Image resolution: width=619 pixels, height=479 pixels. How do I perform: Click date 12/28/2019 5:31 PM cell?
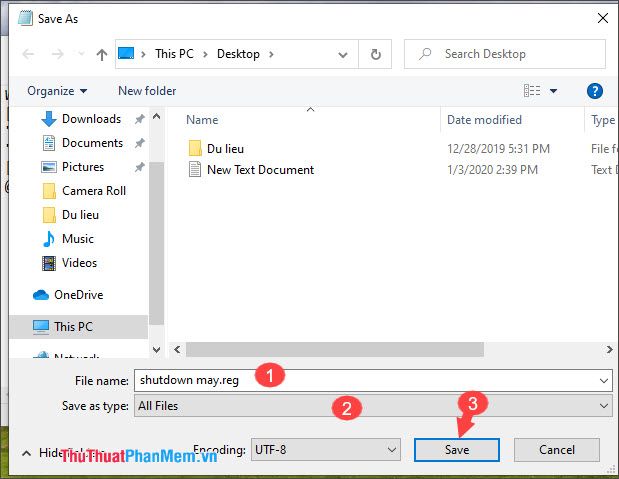click(498, 149)
